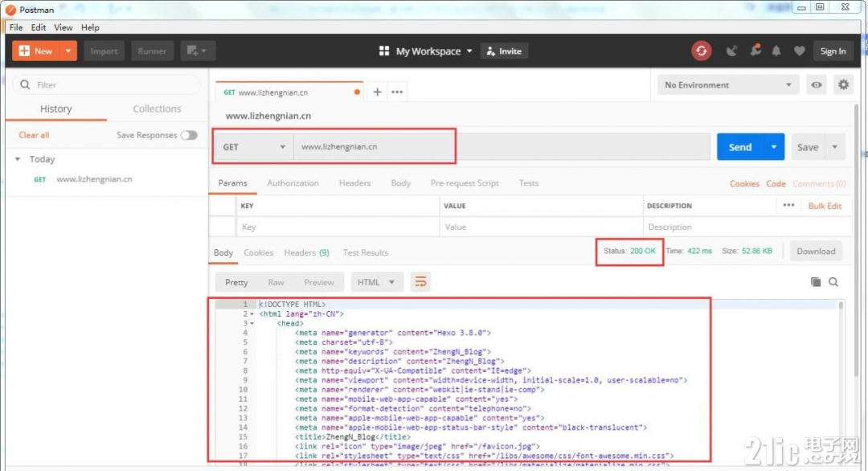Open the GET method dropdown
Image resolution: width=868 pixels, height=471 pixels.
(x=253, y=147)
